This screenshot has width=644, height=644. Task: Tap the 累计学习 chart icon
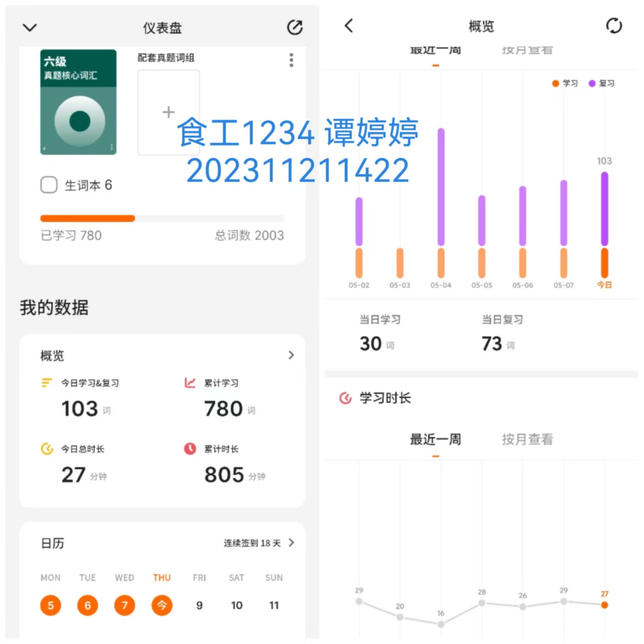[190, 383]
